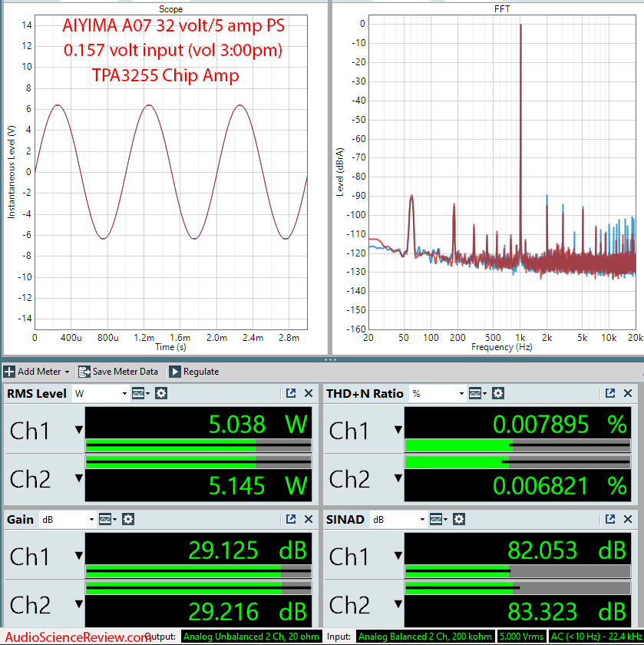Select the 0.007895 % reading

tap(560, 424)
